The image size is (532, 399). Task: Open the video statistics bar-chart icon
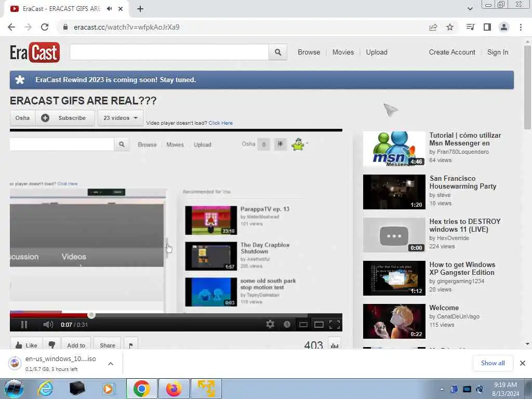click(335, 345)
